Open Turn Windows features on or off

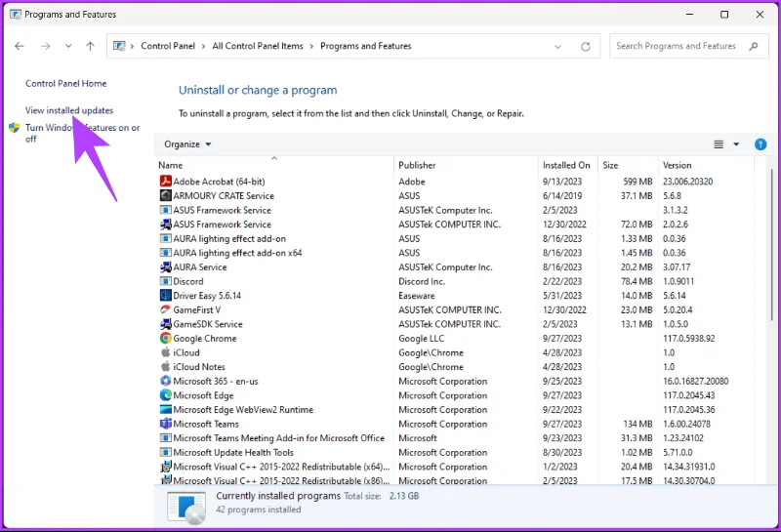(x=82, y=133)
